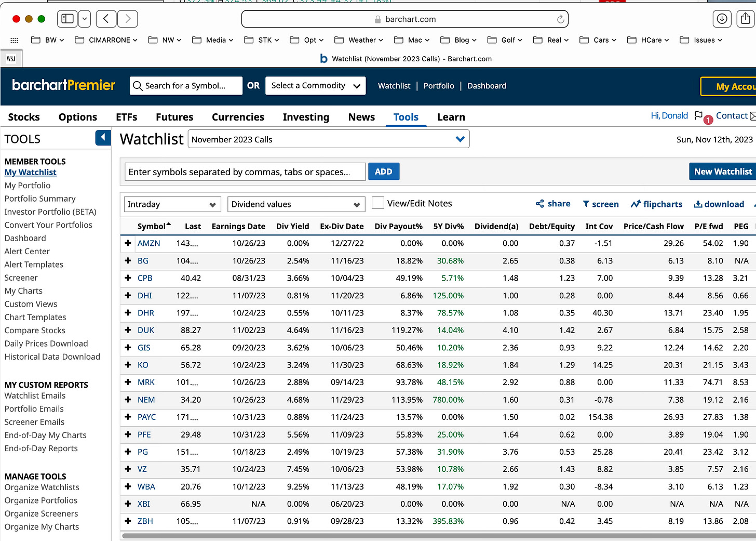Open the Dividend values view dropdown
The height and width of the screenshot is (541, 756).
(x=296, y=204)
